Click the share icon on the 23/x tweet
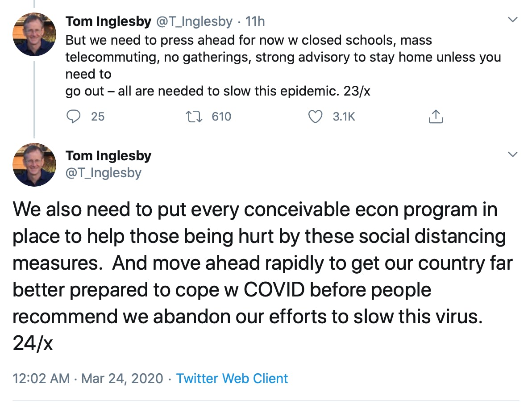This screenshot has width=532, height=409. point(436,117)
